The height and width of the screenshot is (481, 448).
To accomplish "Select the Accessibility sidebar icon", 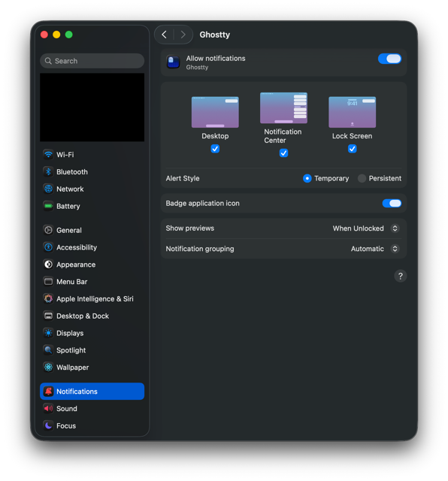I will (48, 247).
